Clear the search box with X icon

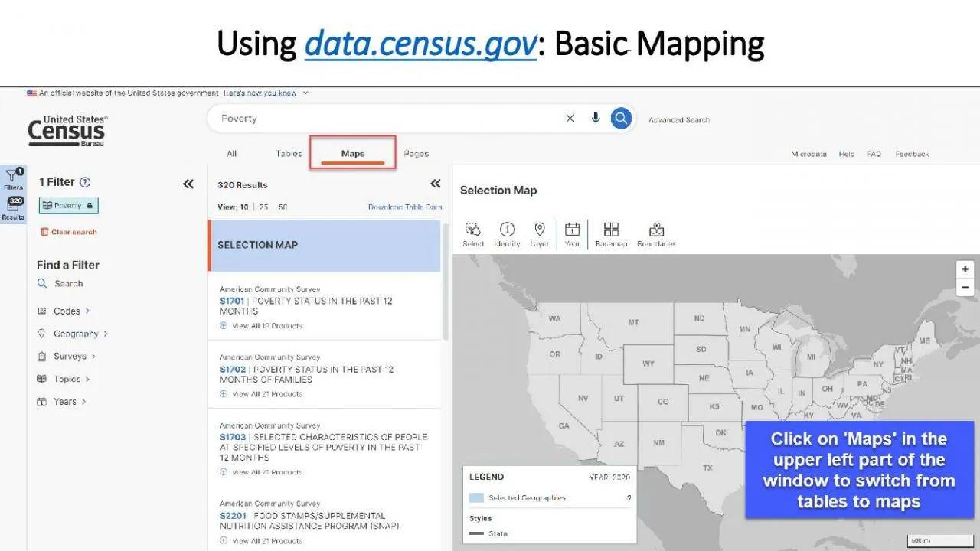pos(570,118)
